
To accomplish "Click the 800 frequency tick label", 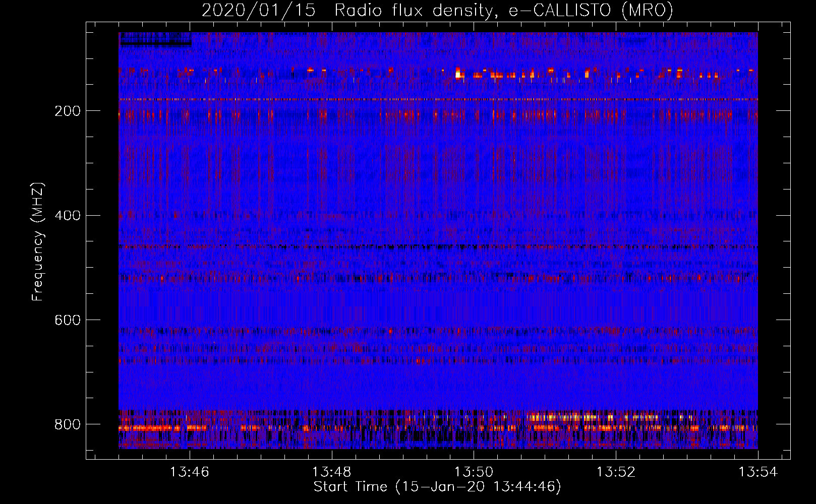I will pos(68,424).
